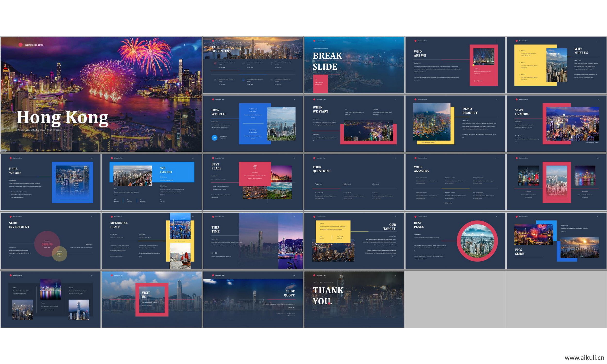Select the Who Are We slide
This screenshot has height=364, width=607.
[x=455, y=65]
